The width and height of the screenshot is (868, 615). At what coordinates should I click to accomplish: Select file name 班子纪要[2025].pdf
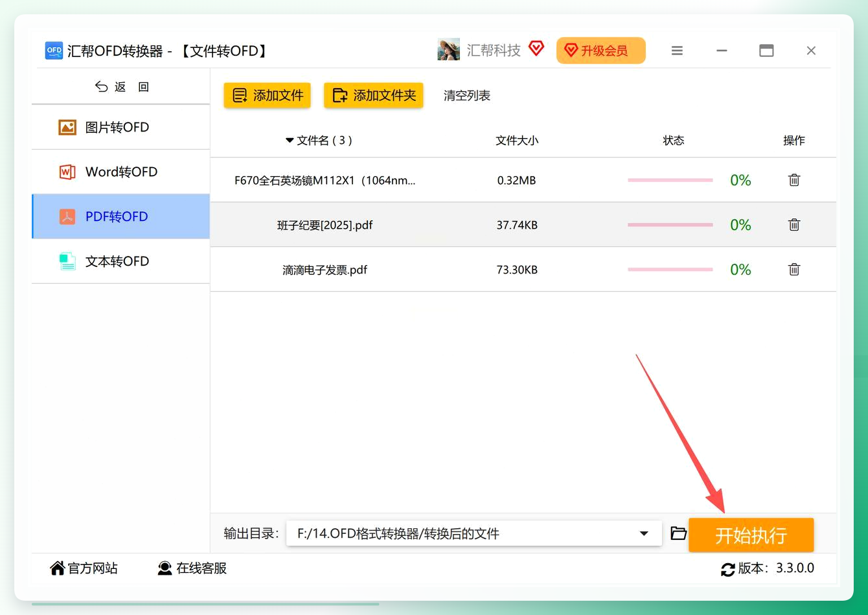click(325, 226)
